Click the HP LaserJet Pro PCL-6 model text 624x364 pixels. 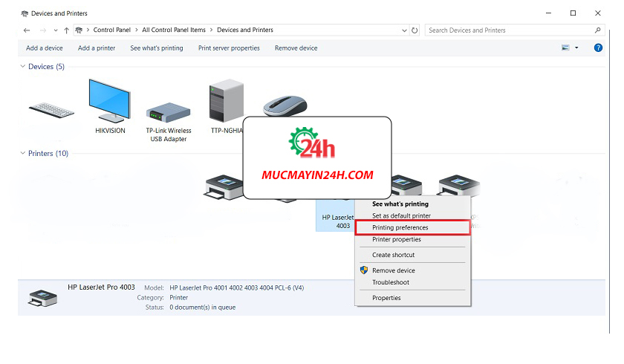click(x=236, y=287)
